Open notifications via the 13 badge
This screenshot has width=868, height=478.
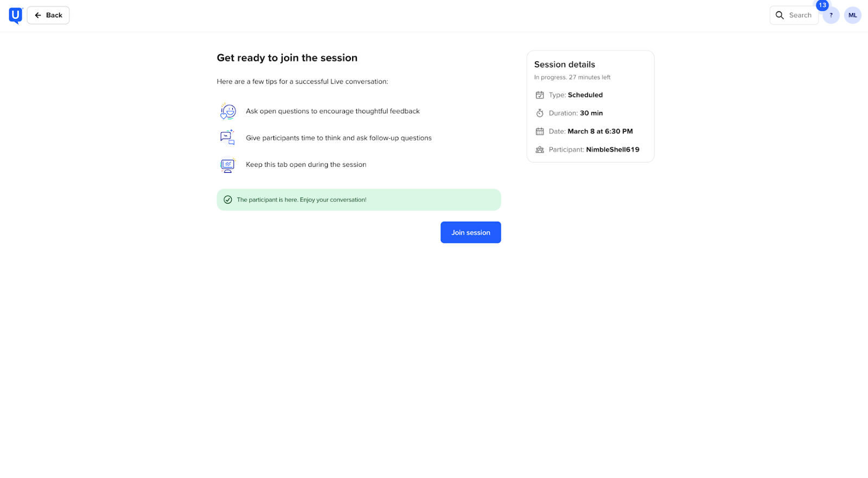pos(822,5)
